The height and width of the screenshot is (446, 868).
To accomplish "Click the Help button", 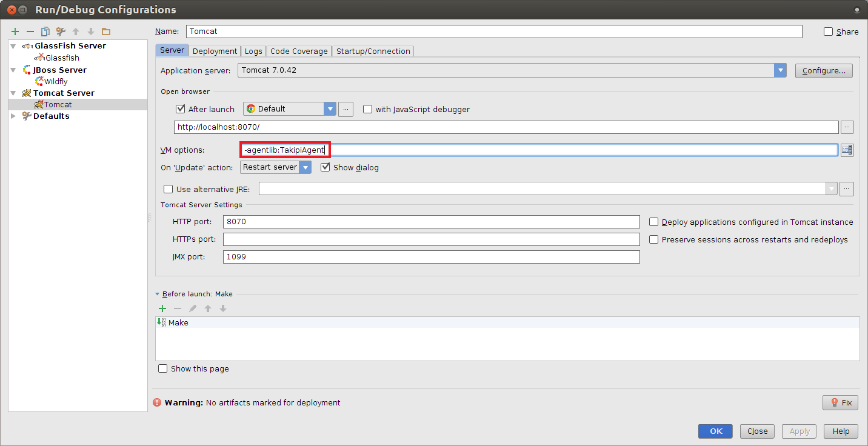I will pos(841,431).
